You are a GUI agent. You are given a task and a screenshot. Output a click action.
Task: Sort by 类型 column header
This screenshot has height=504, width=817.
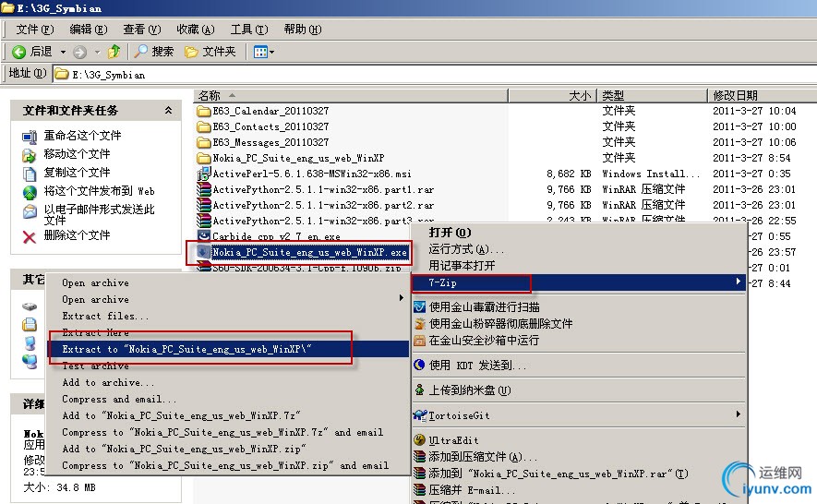pyautogui.click(x=652, y=95)
